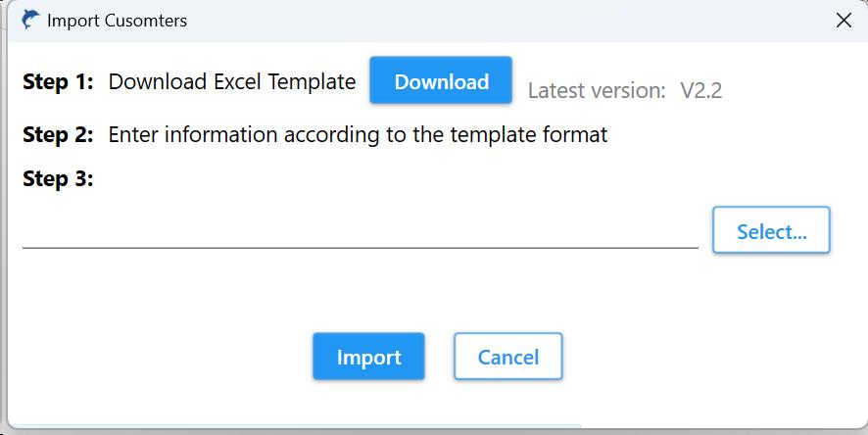
Task: Close the Import Cusomters dialog
Action: point(843,20)
